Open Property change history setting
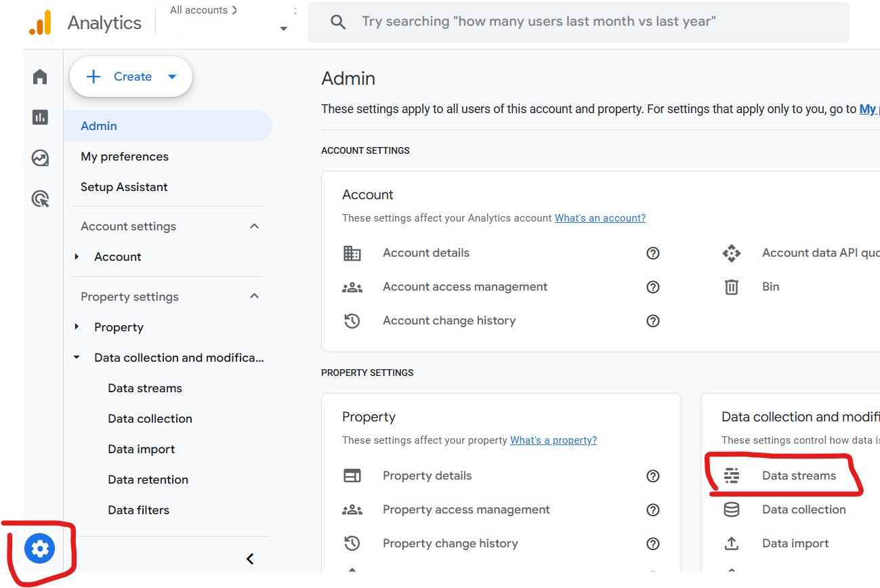 (x=451, y=543)
